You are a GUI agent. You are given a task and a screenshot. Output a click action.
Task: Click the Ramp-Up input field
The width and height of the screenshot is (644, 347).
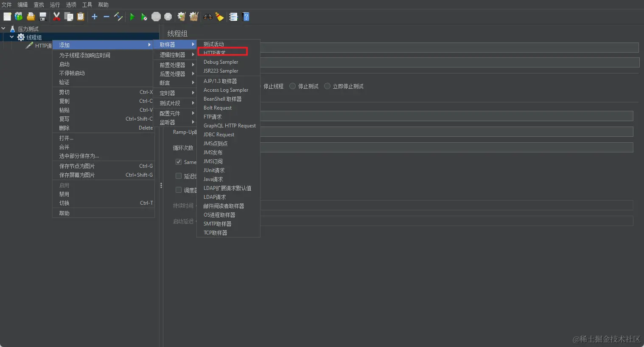tap(447, 132)
